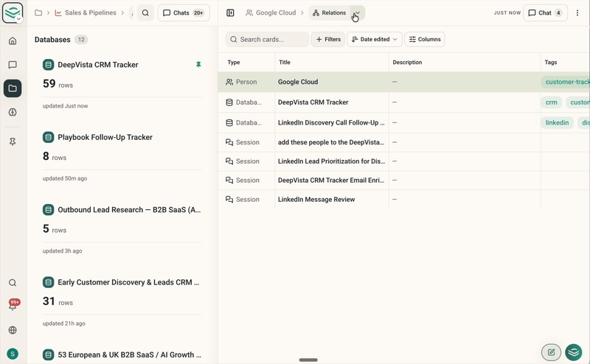Open 53 European & UK B2B SaaS card
Image resolution: width=590 pixels, height=364 pixels.
[122, 355]
